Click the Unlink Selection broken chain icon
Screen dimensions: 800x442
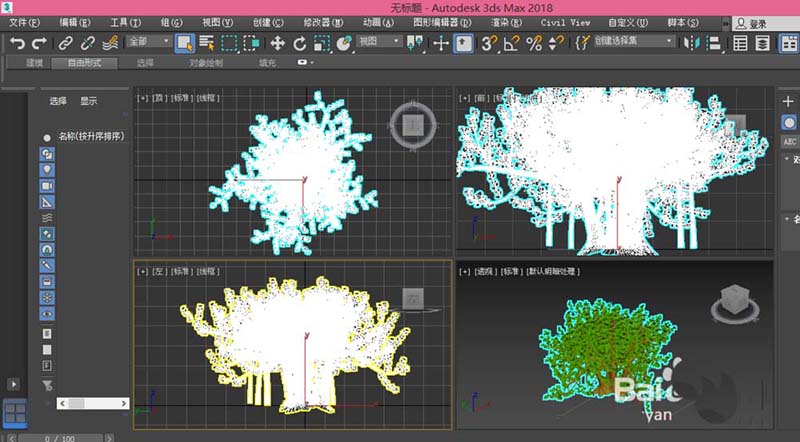tap(88, 43)
